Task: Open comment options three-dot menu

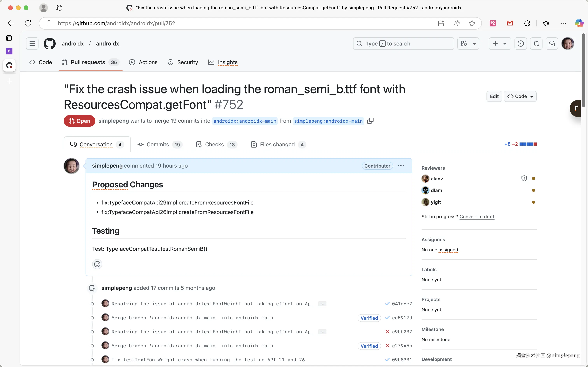Action: [401, 166]
